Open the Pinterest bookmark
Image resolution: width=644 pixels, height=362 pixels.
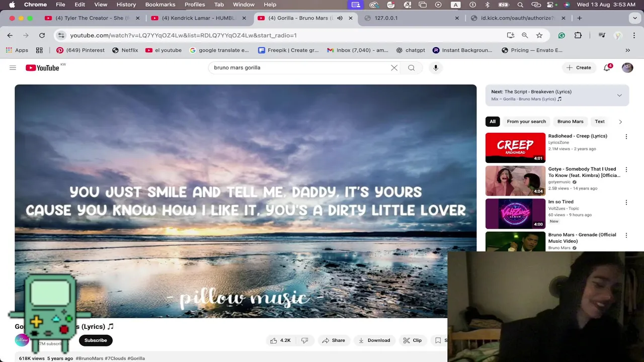pyautogui.click(x=80, y=50)
